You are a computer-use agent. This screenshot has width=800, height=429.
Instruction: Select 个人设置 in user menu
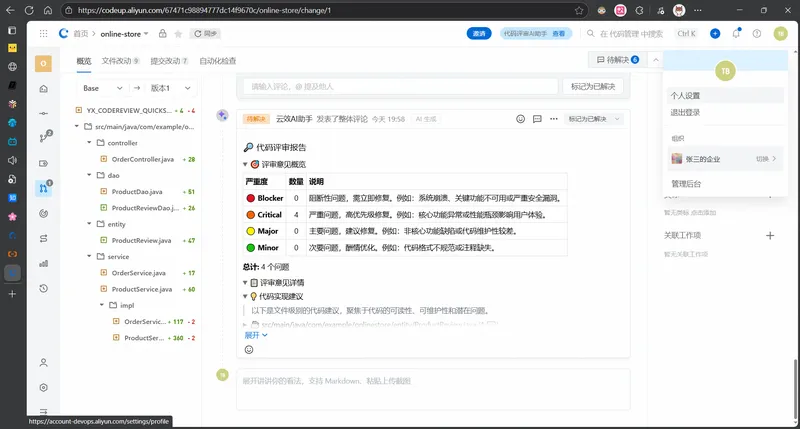725,95
